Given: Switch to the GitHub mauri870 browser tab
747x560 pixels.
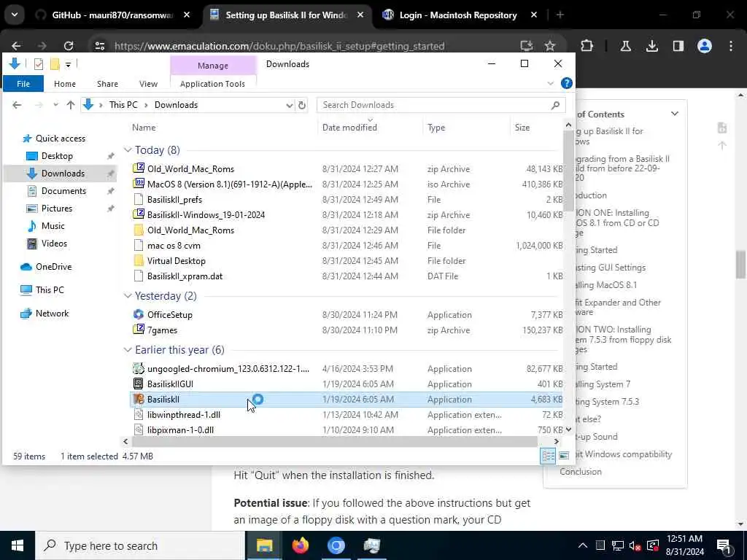Looking at the screenshot, I should click(x=112, y=15).
